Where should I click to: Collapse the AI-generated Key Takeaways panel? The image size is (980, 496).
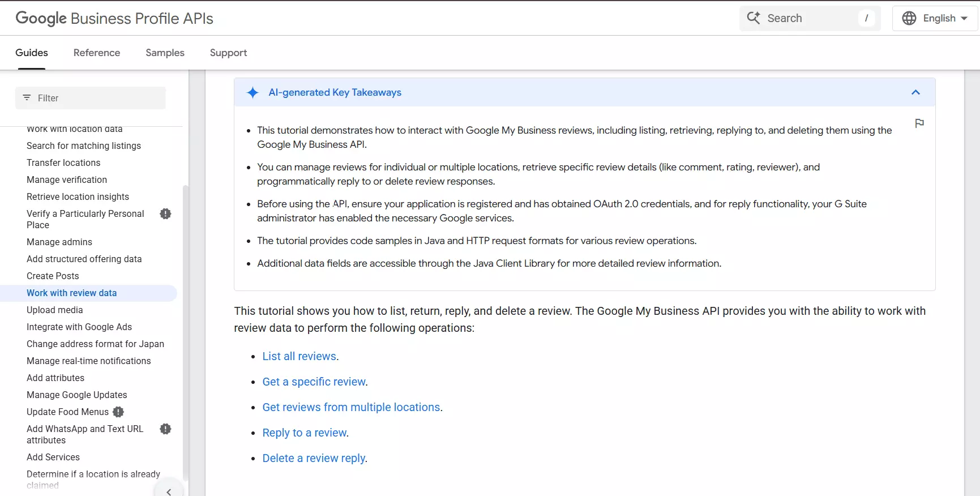click(x=915, y=92)
